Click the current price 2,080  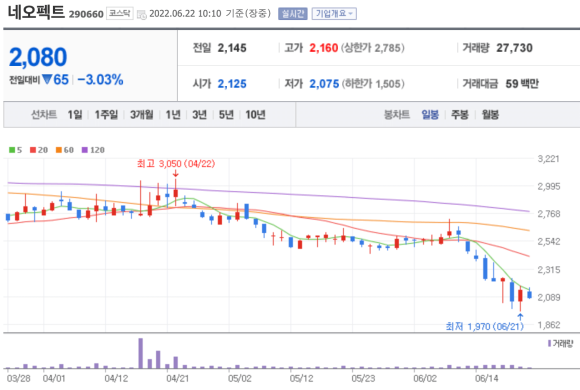click(x=38, y=57)
